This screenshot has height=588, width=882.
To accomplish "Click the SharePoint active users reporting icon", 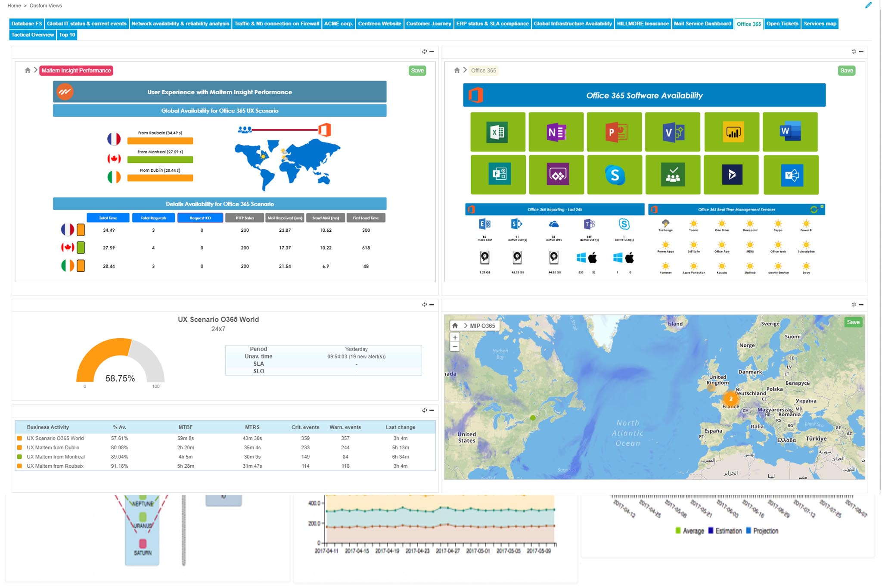I will point(517,224).
